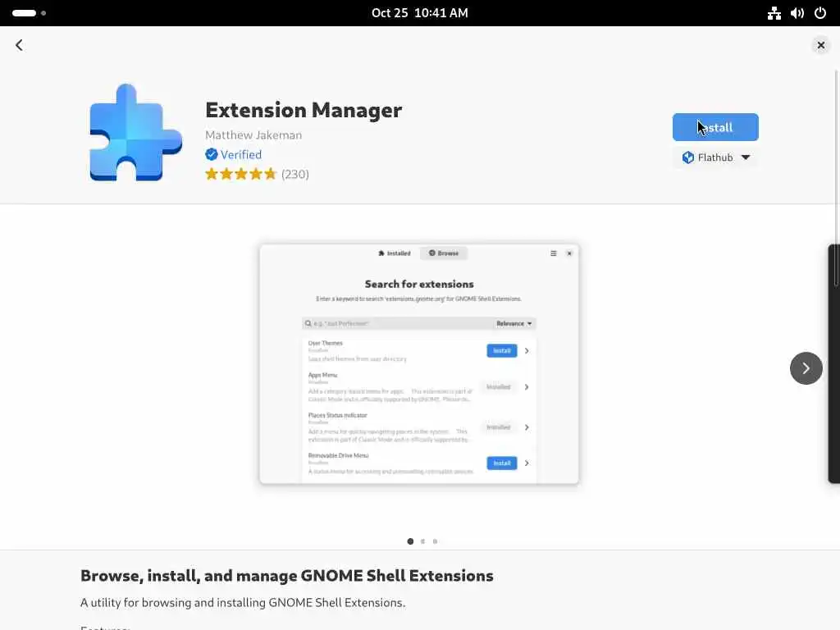Image resolution: width=840 pixels, height=630 pixels.
Task: Click the blue Verified badge icon
Action: pyautogui.click(x=212, y=154)
